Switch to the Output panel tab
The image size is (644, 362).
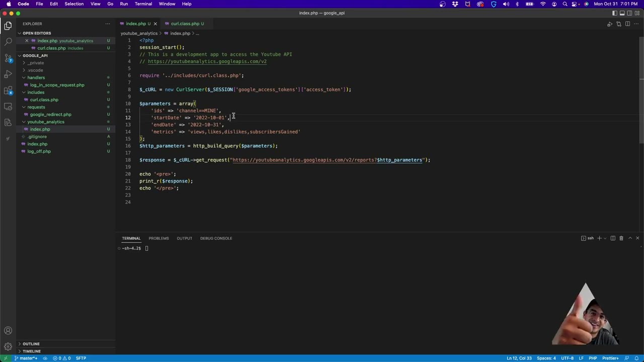click(184, 238)
